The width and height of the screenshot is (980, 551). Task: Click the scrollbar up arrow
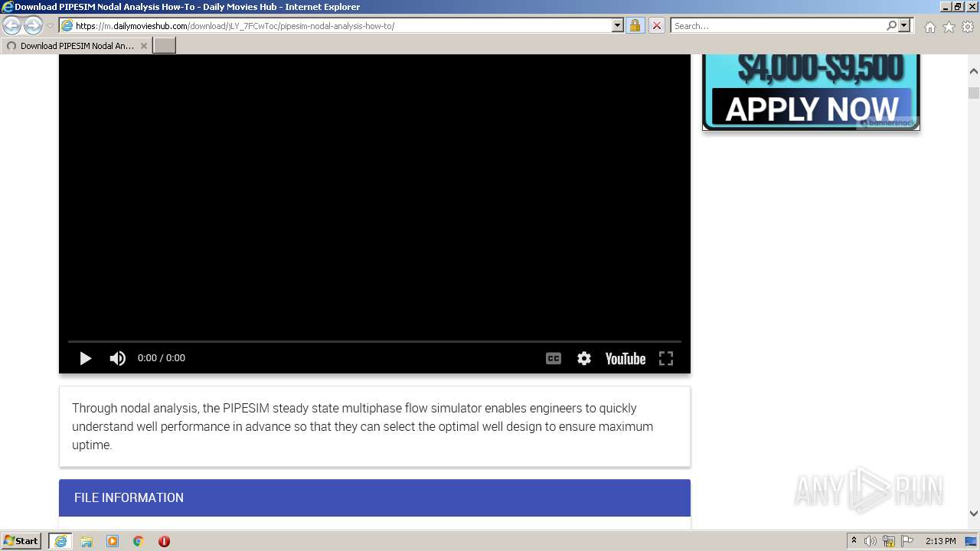point(973,71)
